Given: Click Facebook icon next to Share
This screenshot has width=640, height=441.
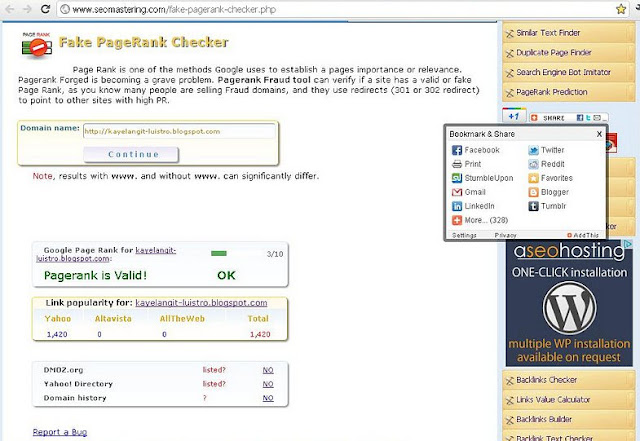Looking at the screenshot, I should 580,118.
